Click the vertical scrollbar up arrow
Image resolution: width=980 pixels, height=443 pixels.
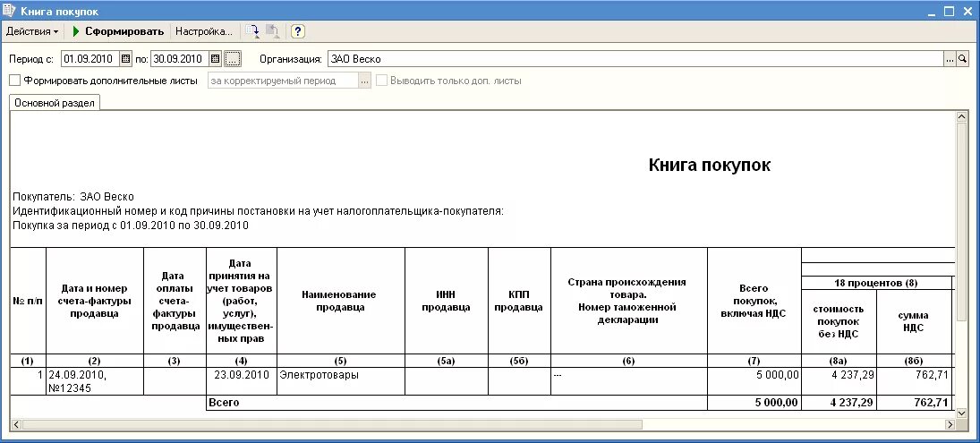pyautogui.click(x=962, y=117)
